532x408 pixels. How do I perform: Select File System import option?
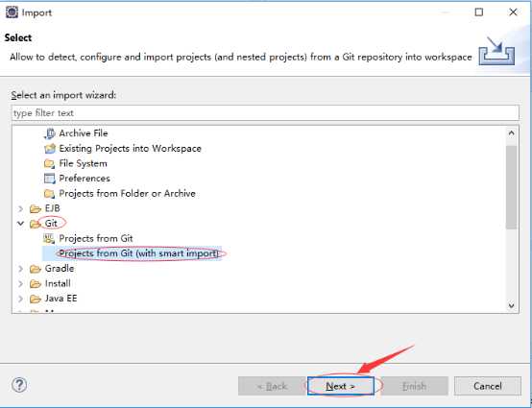pyautogui.click(x=84, y=163)
